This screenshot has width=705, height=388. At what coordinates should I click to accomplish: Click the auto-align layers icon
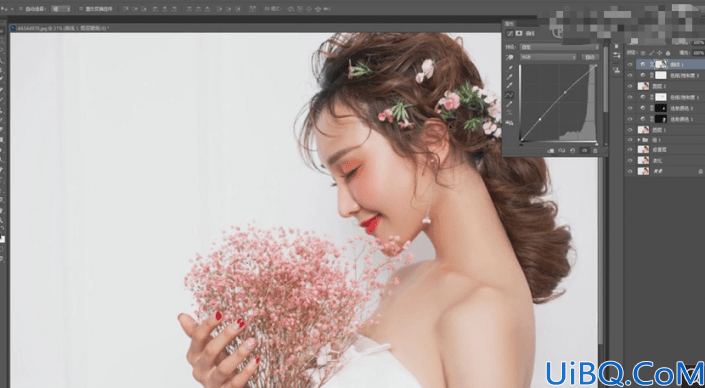(x=253, y=9)
